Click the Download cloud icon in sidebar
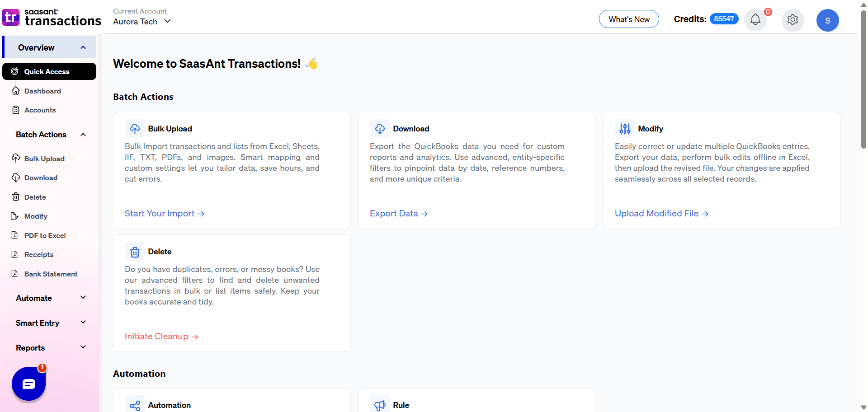 16,178
